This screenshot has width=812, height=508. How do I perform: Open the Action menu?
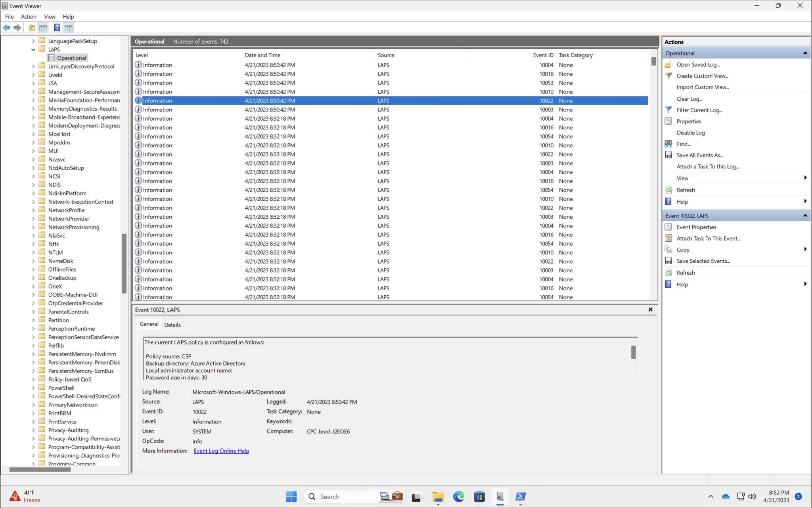29,17
